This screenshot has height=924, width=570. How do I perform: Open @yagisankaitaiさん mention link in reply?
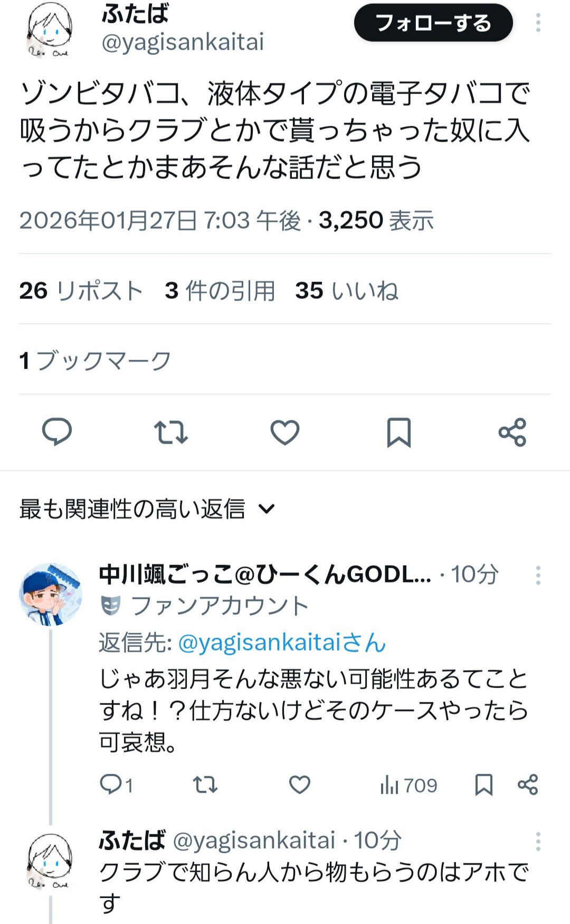coord(282,643)
